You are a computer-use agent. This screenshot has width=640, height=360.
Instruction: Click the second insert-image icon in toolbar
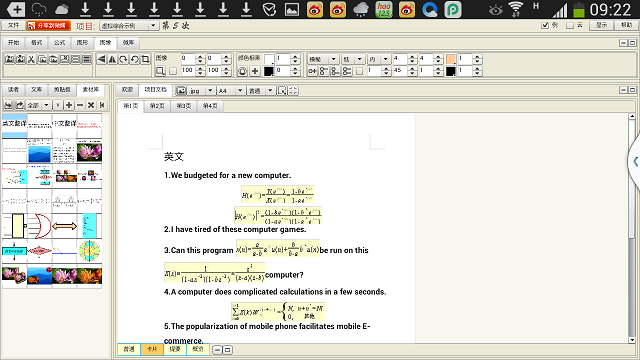[x=20, y=59]
